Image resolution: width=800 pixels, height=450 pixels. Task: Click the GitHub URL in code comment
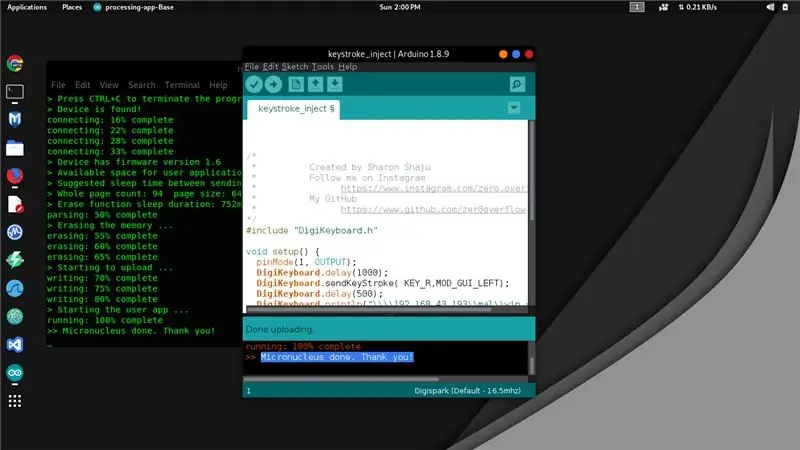(433, 209)
